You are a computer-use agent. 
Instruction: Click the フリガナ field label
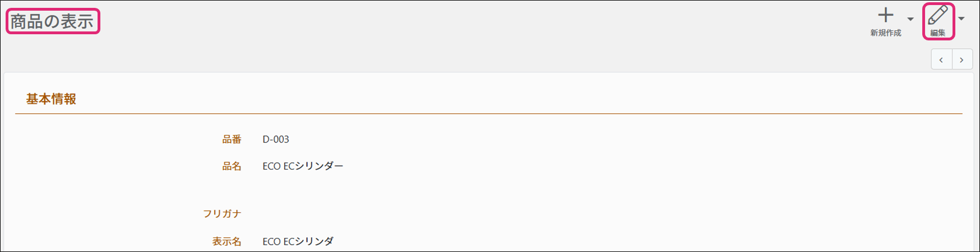pos(222,214)
